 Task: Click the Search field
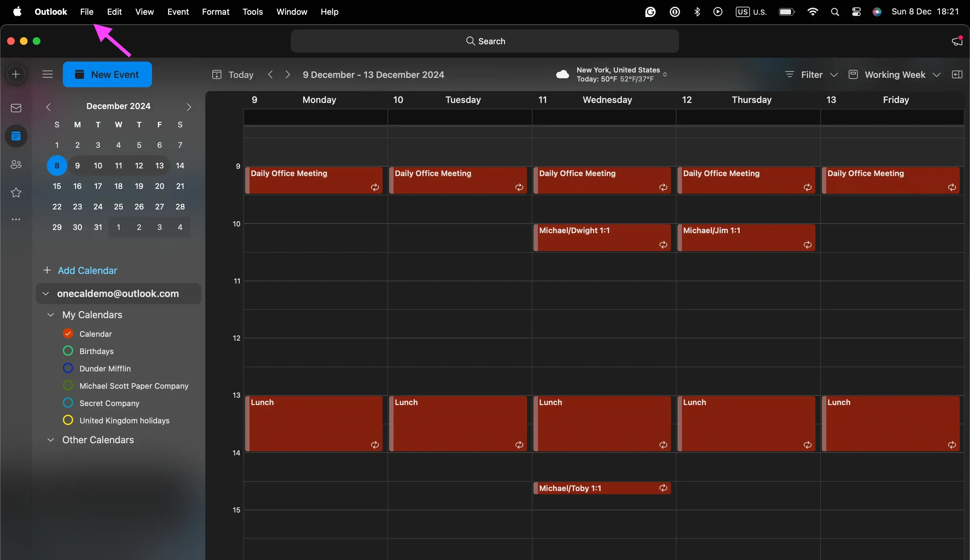pyautogui.click(x=485, y=41)
